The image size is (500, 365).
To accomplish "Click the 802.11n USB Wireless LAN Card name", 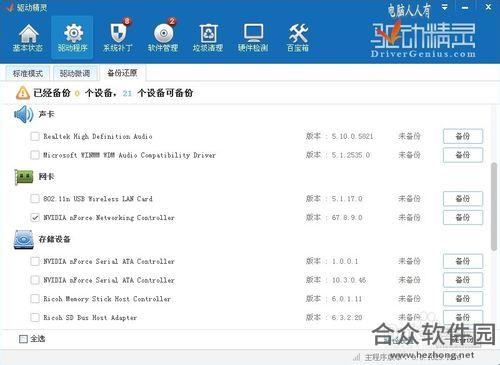I will (x=98, y=199).
